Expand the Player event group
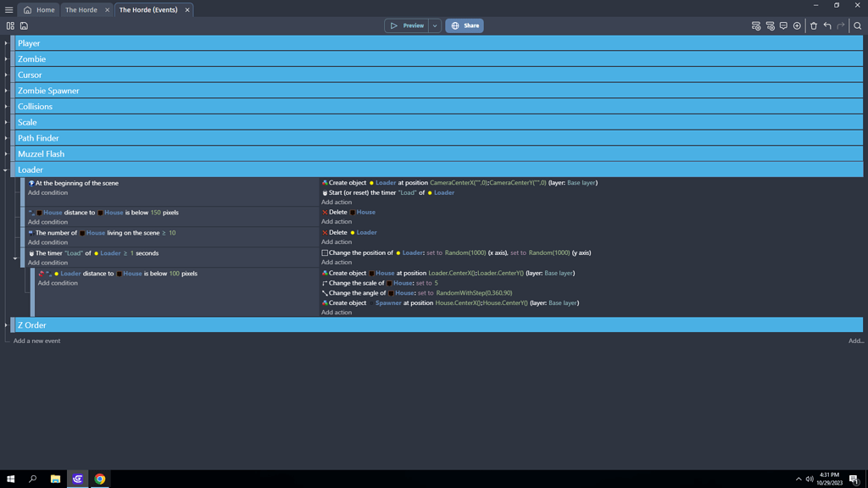Viewport: 868px width, 488px height. coord(6,43)
